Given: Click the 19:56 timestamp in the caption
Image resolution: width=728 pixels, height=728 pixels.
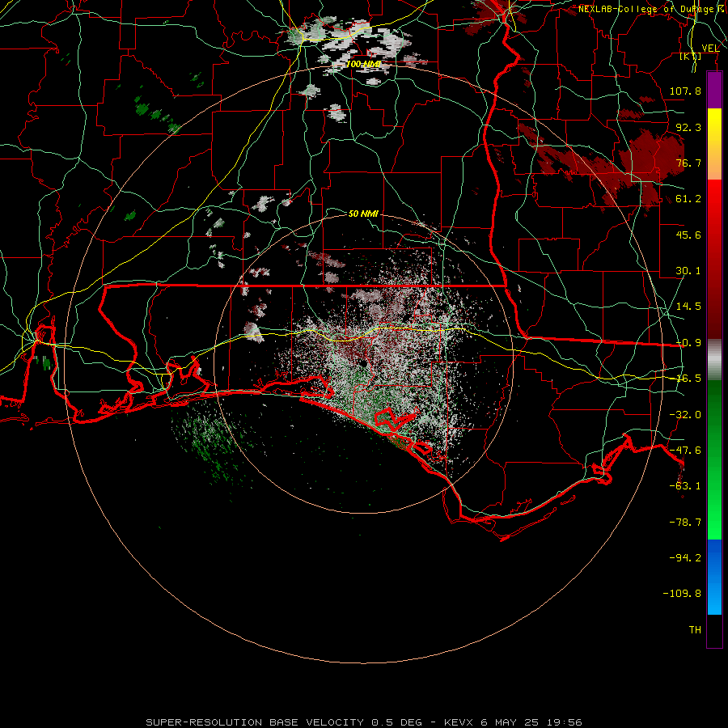Looking at the screenshot, I should pos(565,722).
